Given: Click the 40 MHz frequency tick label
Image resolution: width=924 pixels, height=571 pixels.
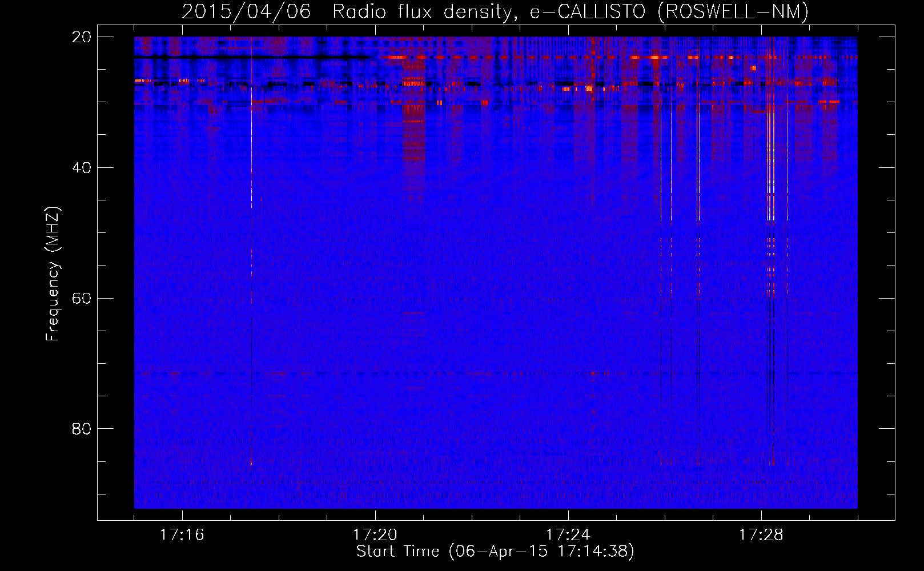Looking at the screenshot, I should click(81, 168).
